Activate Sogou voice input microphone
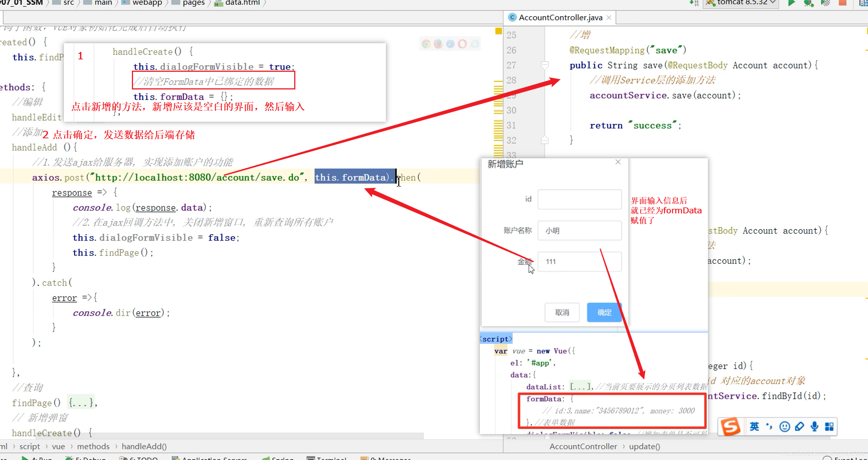Image resolution: width=868 pixels, height=460 pixels. pyautogui.click(x=814, y=427)
